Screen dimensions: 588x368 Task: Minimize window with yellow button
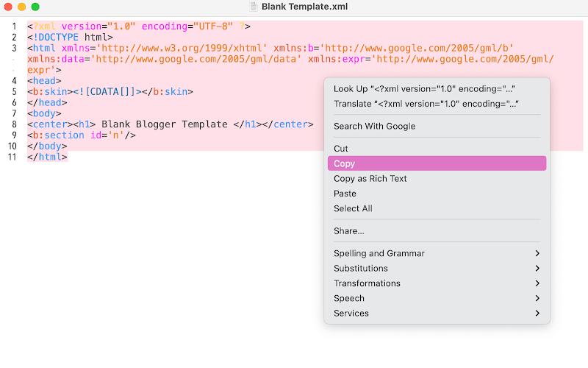pyautogui.click(x=22, y=7)
